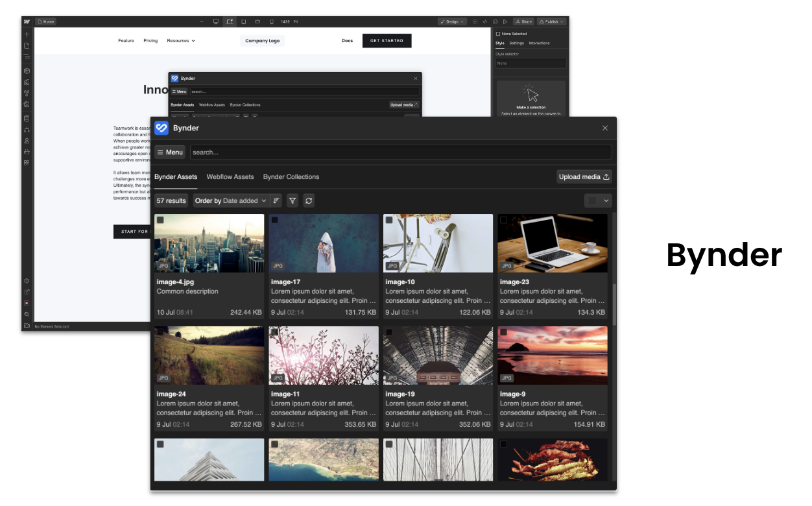Toggle sort direction icon next to Order by
Viewport: 812px width, 506px height.
tap(277, 201)
